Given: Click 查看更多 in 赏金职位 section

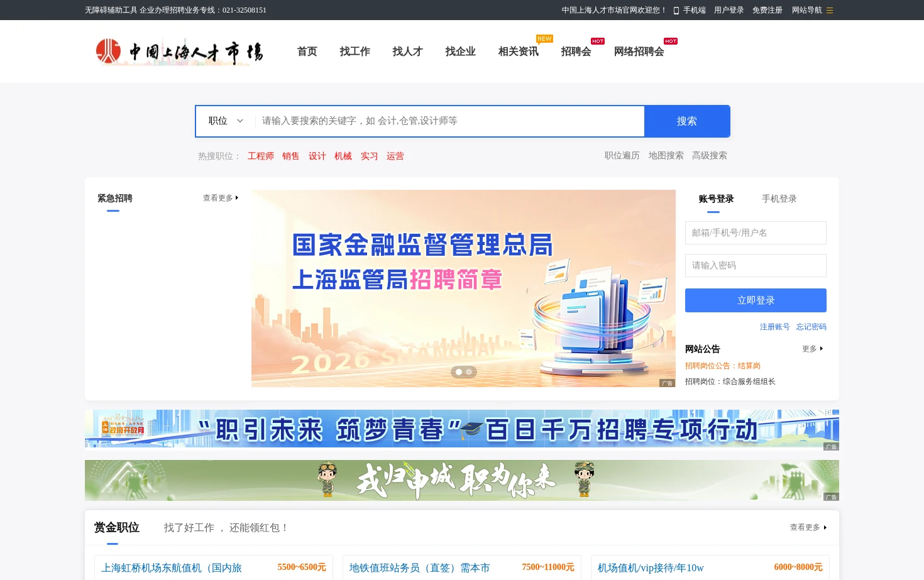Looking at the screenshot, I should point(808,527).
